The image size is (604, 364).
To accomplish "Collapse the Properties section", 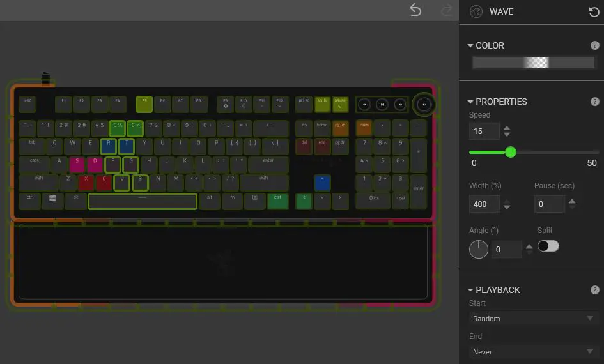I will (470, 102).
